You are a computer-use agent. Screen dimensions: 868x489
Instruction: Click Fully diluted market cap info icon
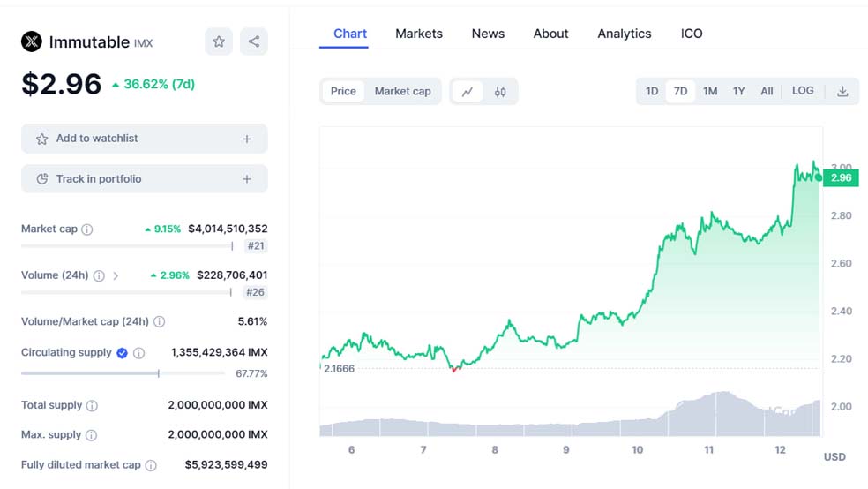point(151,465)
